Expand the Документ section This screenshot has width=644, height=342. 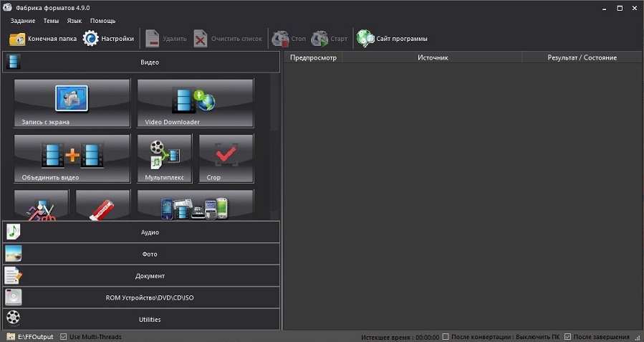(141, 276)
